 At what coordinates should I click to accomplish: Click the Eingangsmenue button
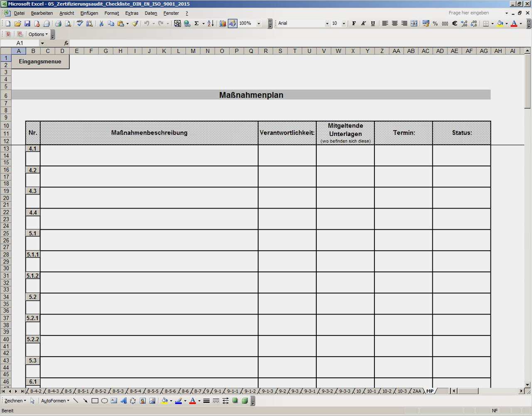(40, 61)
